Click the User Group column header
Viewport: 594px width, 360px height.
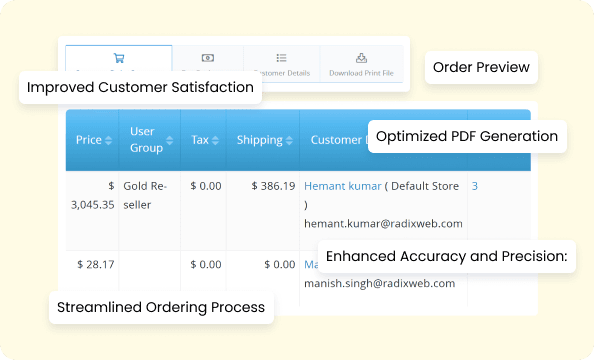150,140
